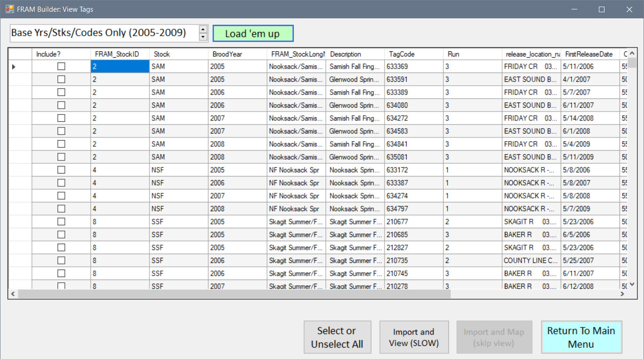Toggle Include checkbox for TagCode 634797
This screenshot has height=359, width=644.
[x=61, y=209]
